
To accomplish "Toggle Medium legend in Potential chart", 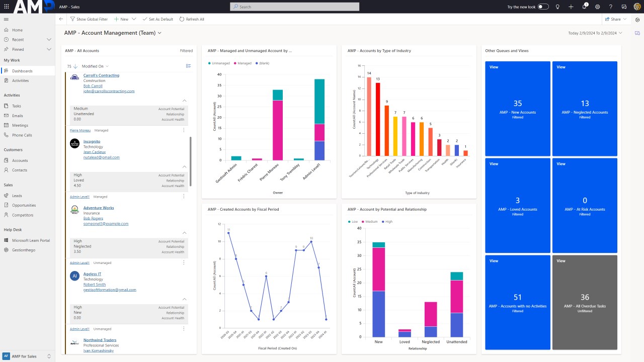I will pos(370,221).
